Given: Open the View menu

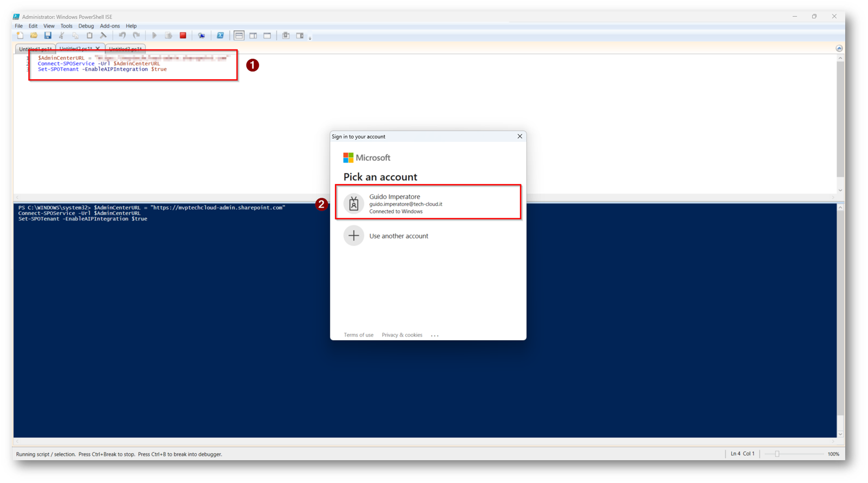Looking at the screenshot, I should coord(49,26).
